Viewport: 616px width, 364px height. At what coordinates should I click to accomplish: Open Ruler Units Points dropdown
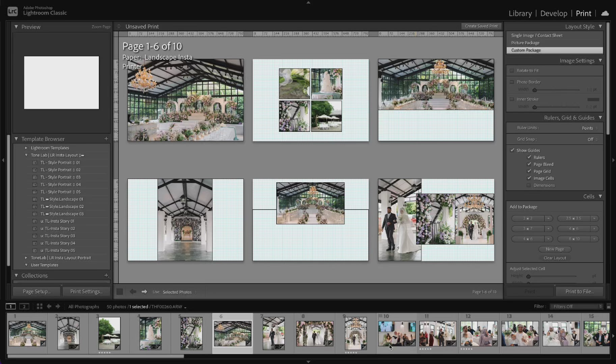pos(589,128)
